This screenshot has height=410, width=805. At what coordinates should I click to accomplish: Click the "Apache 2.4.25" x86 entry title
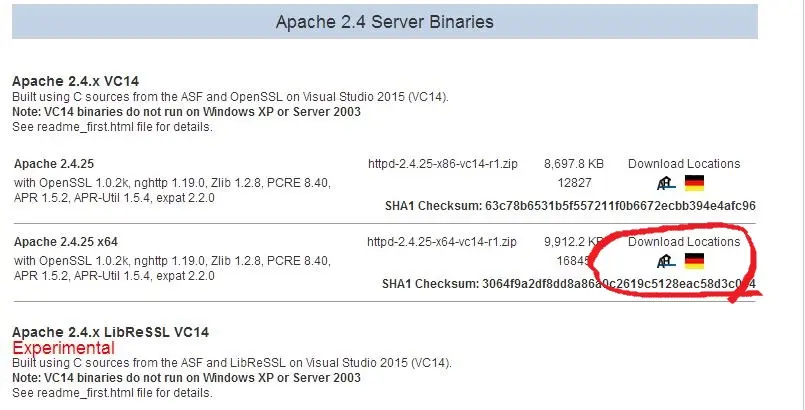(x=54, y=164)
